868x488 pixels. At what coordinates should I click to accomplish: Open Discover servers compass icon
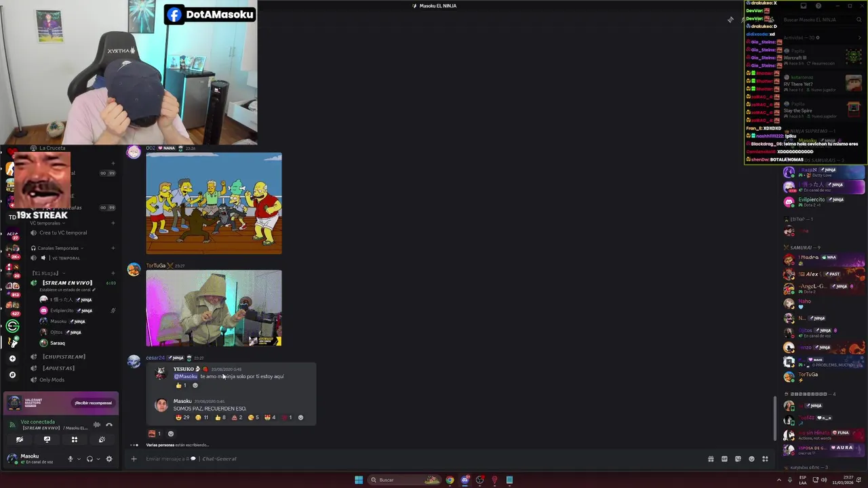coord(12,375)
